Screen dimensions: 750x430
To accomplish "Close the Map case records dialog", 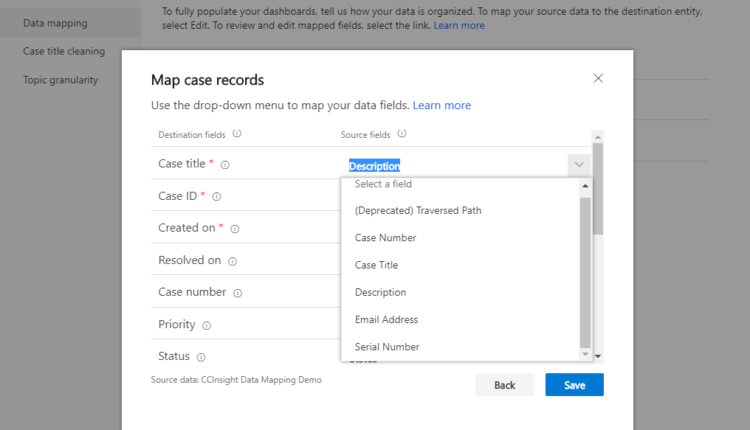I will pyautogui.click(x=598, y=78).
